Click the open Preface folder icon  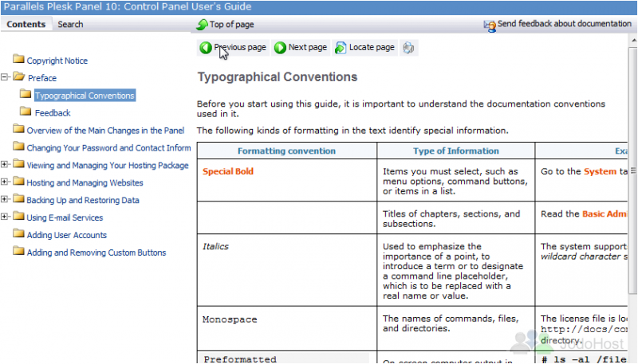(18, 76)
